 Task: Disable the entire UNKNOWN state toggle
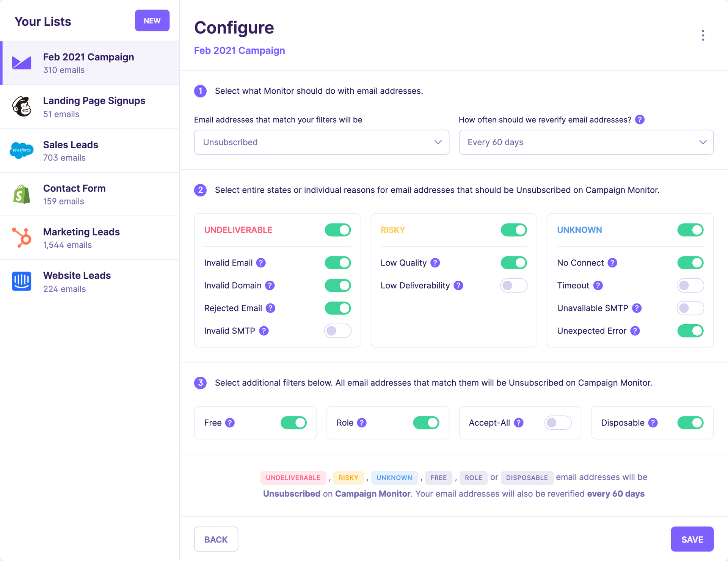coord(690,230)
